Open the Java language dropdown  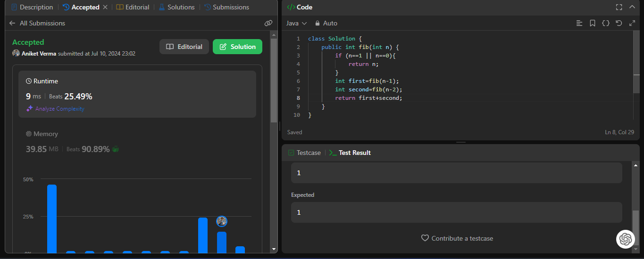pyautogui.click(x=296, y=23)
